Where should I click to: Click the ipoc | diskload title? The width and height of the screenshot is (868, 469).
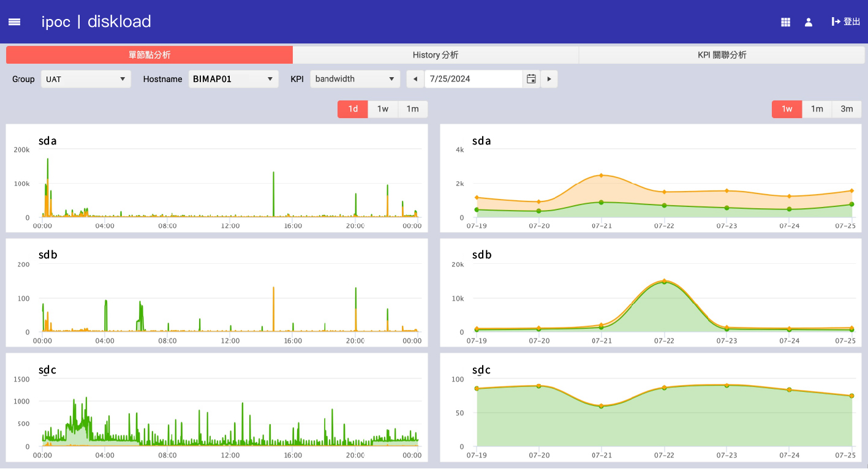[x=96, y=22]
